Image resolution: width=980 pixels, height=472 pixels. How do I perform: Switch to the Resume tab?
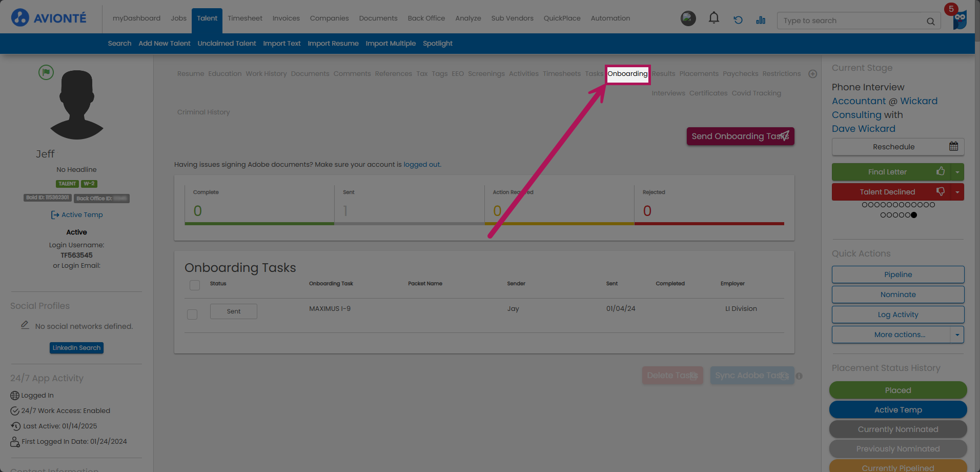tap(191, 74)
